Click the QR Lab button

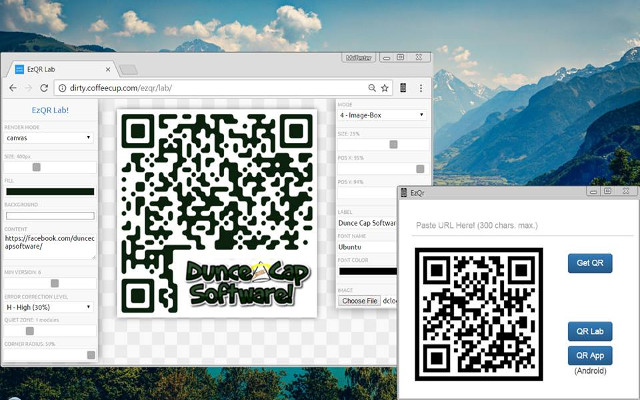click(590, 331)
